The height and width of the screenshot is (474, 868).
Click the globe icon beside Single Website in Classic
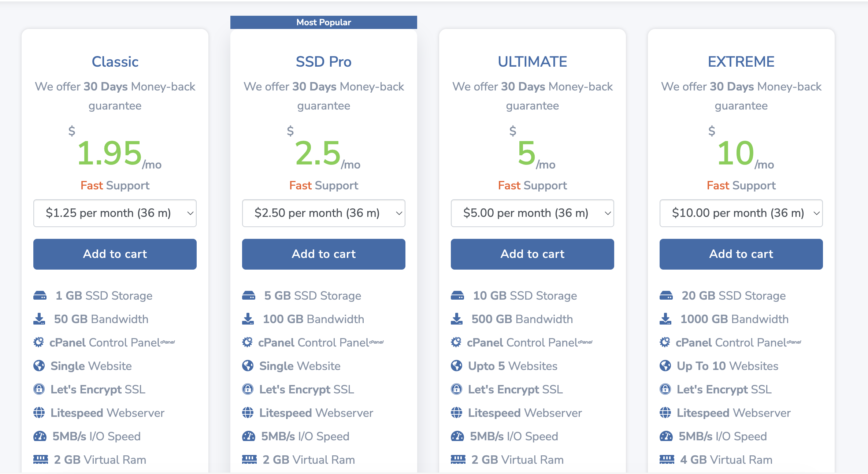[39, 366]
